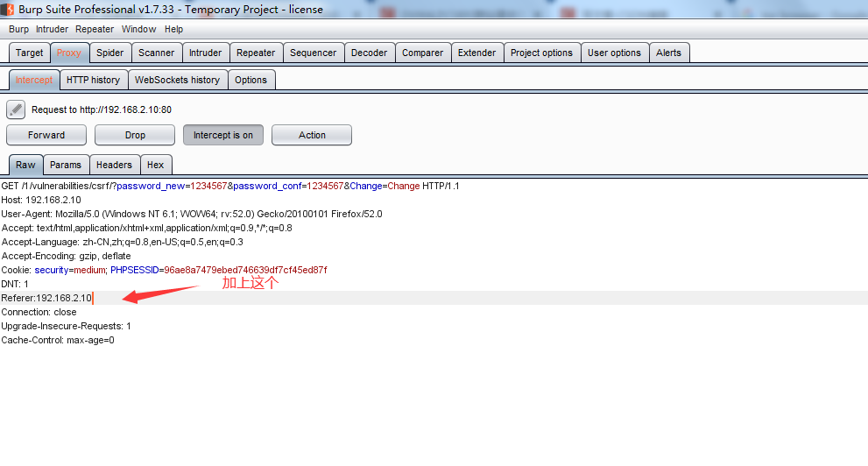This screenshot has width=868, height=466.
Task: Open the Comparer tab
Action: point(423,53)
